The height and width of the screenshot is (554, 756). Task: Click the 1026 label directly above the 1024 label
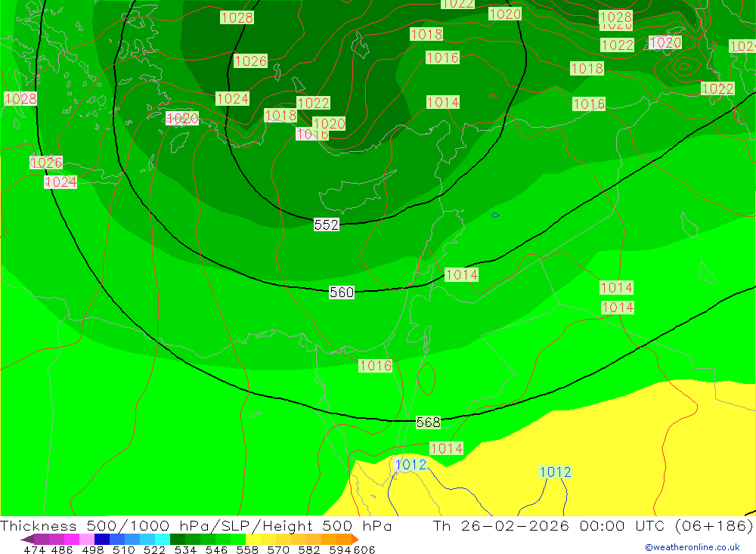tap(46, 162)
